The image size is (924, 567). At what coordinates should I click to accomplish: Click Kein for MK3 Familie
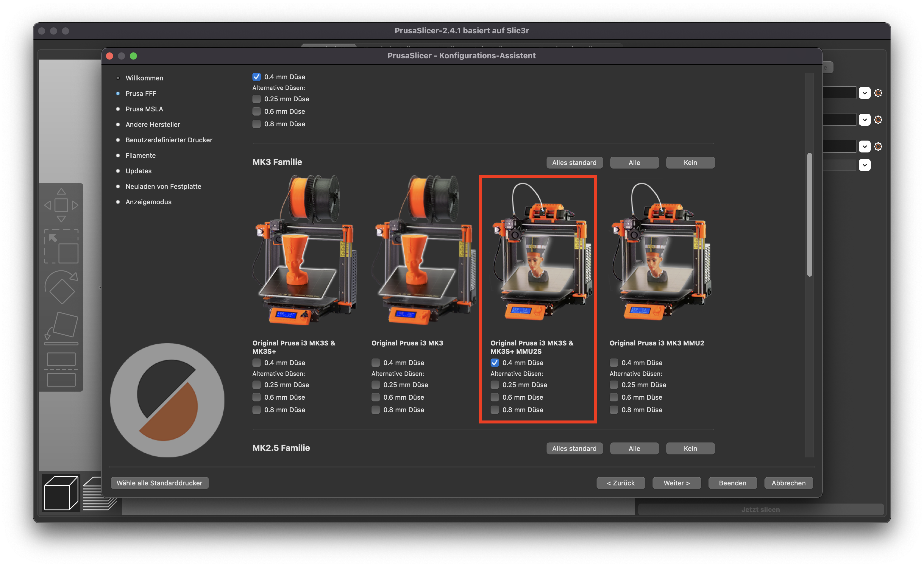point(690,163)
